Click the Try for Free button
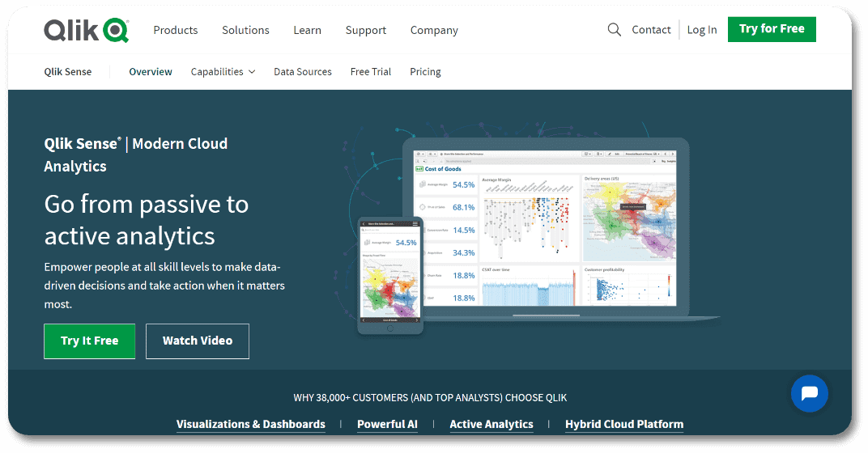 coord(772,29)
